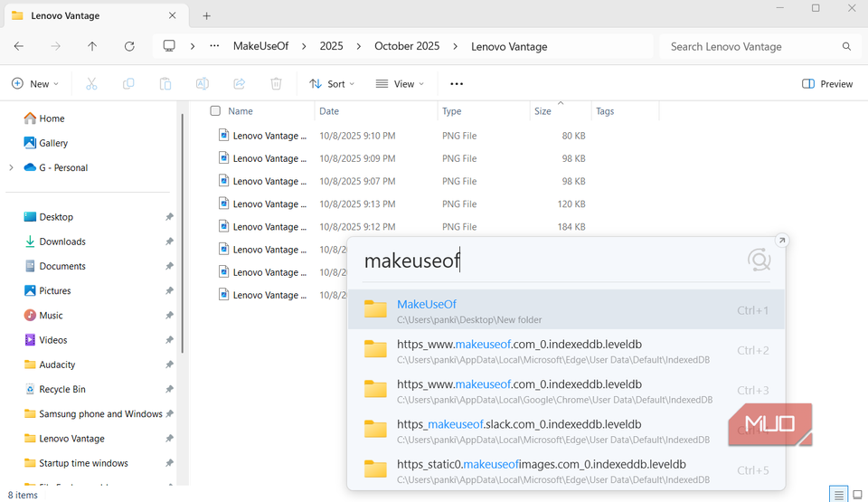Toggle the Preview pane
868x502 pixels.
827,83
